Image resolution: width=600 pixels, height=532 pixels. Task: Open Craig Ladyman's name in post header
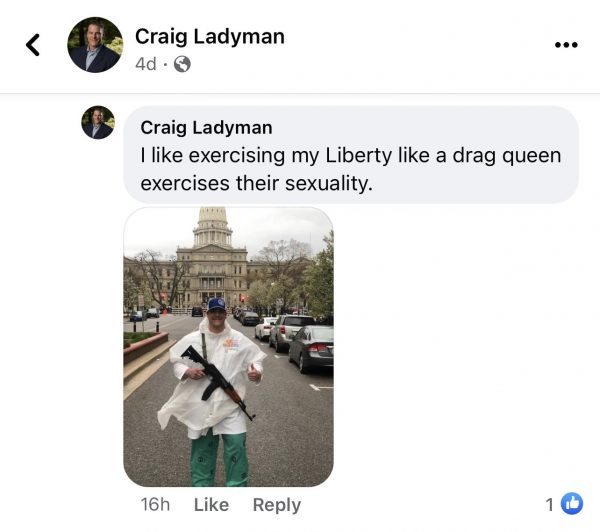click(x=210, y=37)
